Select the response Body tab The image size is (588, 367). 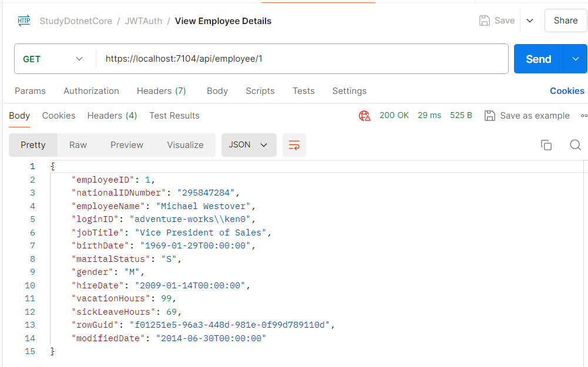point(19,116)
